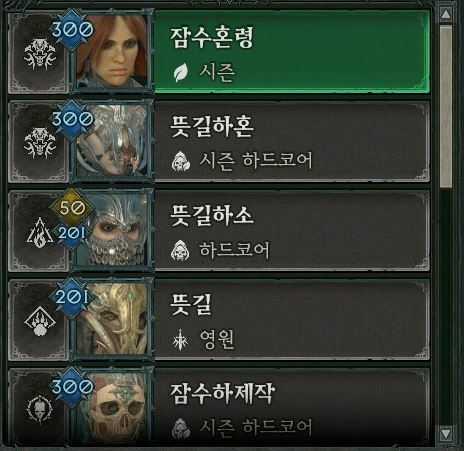Click the scroll up arrow of character list

tap(446, 14)
